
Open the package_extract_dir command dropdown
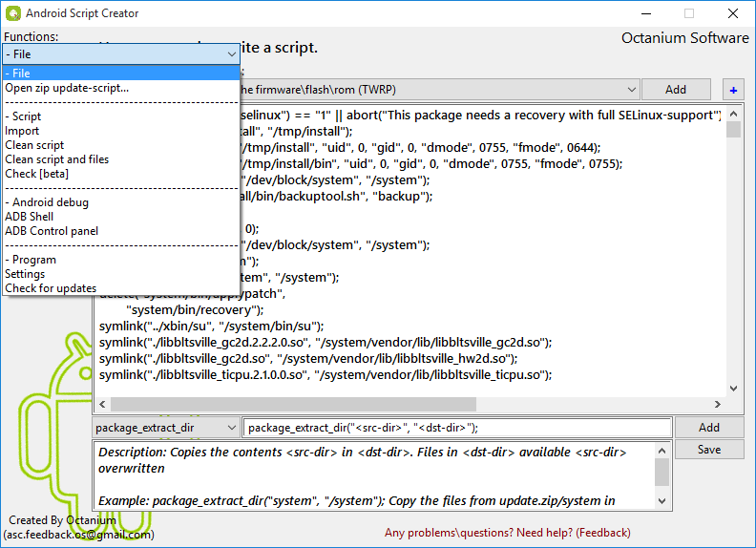230,429
